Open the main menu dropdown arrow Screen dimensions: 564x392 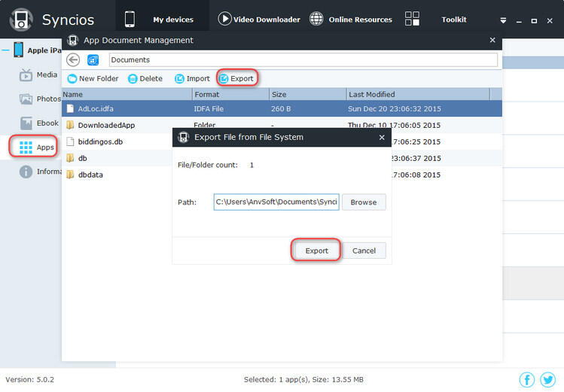pyautogui.click(x=503, y=20)
